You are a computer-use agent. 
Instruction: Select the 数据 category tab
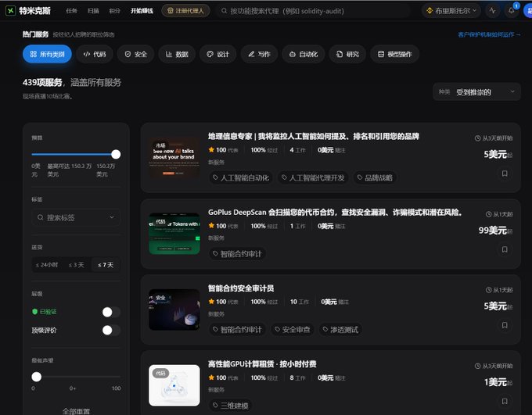tap(177, 54)
